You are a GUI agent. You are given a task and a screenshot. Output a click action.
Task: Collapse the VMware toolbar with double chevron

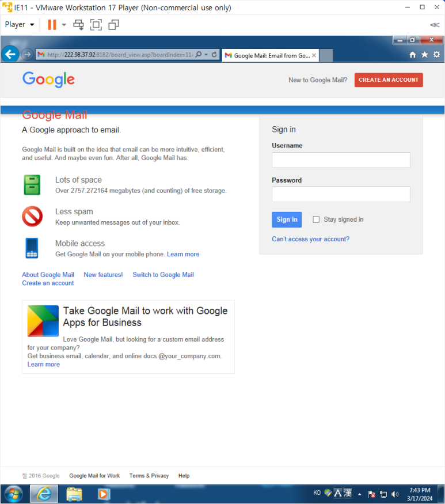tap(435, 25)
